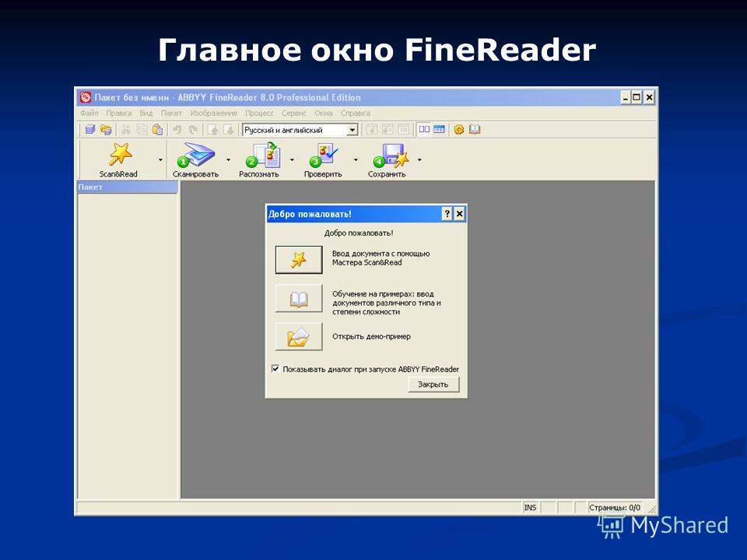Click the Redo arrow icon
This screenshot has width=747, height=560.
(193, 130)
